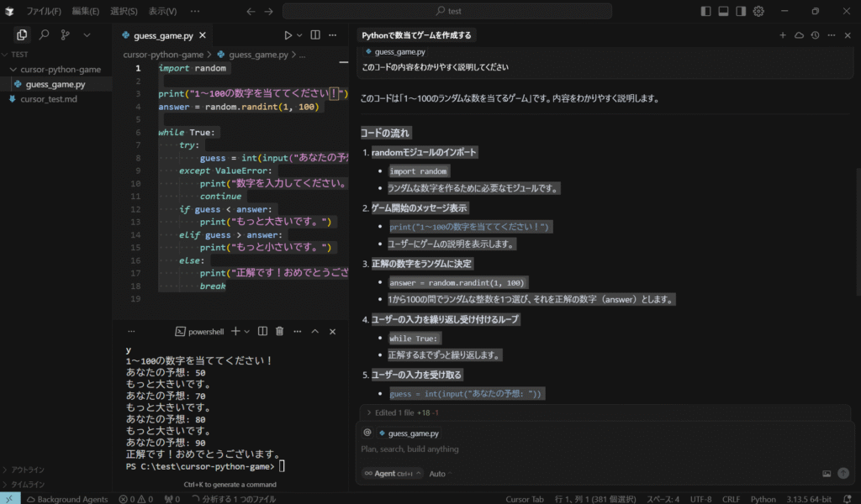Start a new chat with the plus icon
The image size is (861, 504).
coord(783,35)
